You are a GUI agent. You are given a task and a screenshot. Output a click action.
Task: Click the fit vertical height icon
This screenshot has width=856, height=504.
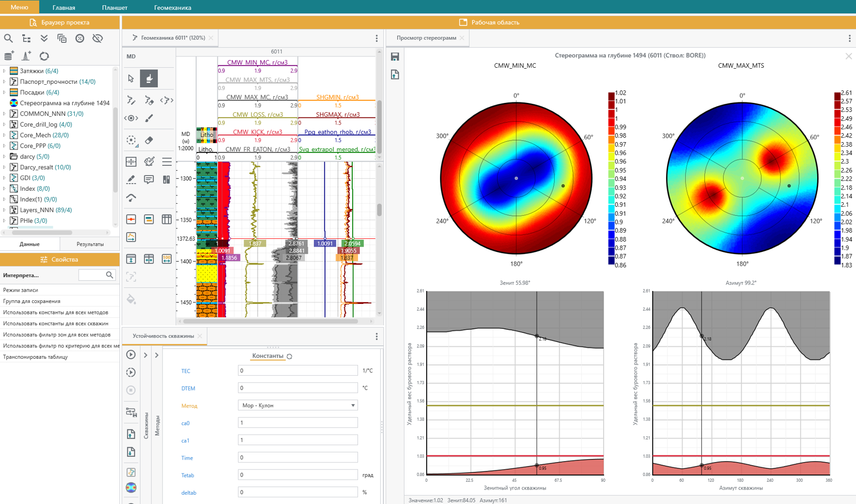point(131,259)
